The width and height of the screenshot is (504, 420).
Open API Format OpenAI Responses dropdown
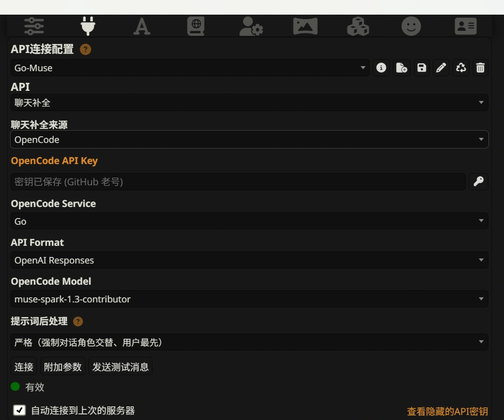pyautogui.click(x=249, y=260)
